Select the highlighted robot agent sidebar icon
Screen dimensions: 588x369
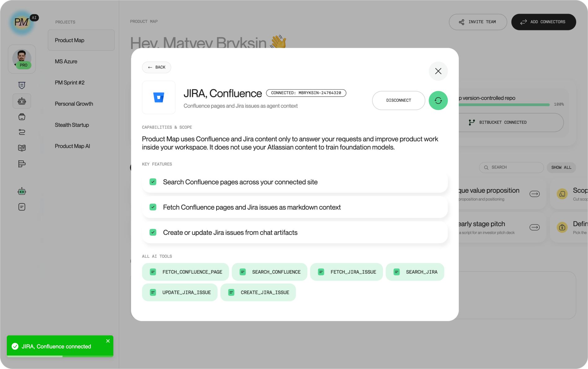tap(22, 101)
